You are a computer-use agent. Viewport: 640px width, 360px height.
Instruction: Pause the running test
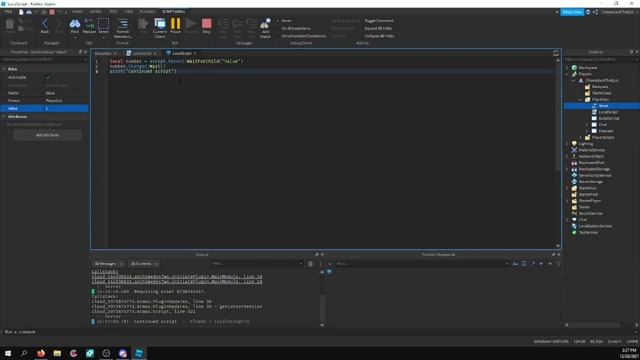click(176, 26)
